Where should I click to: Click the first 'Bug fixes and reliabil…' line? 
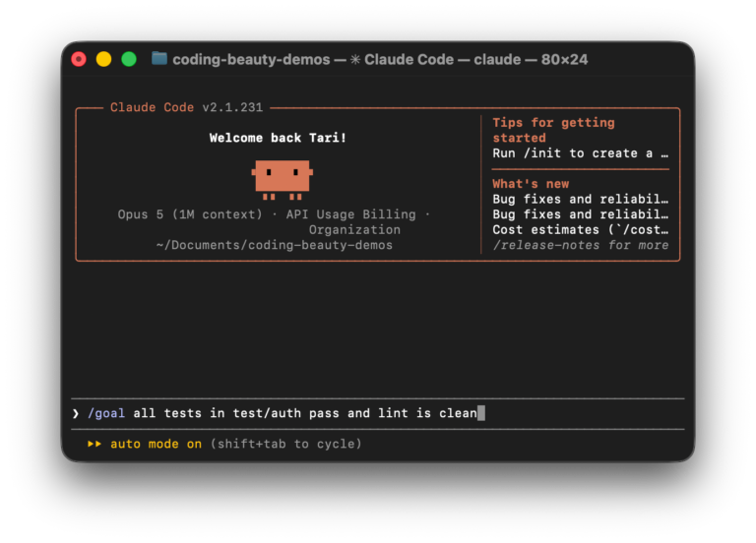[581, 199]
